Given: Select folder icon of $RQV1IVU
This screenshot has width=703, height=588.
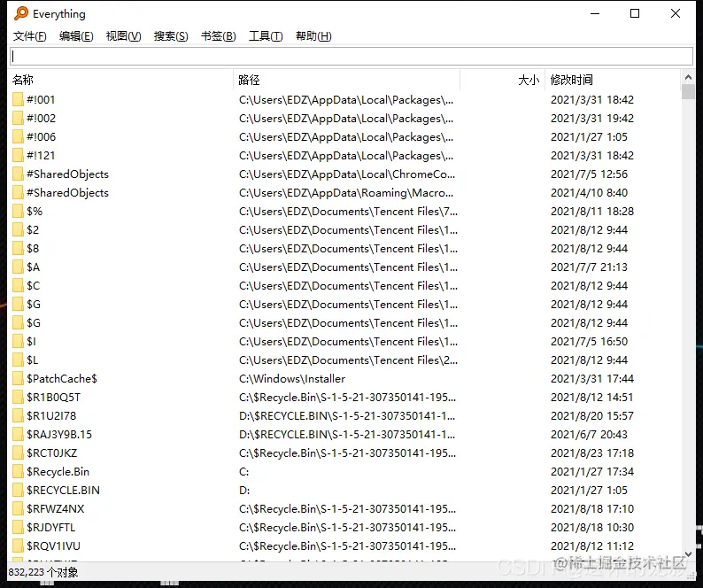Looking at the screenshot, I should (18, 546).
